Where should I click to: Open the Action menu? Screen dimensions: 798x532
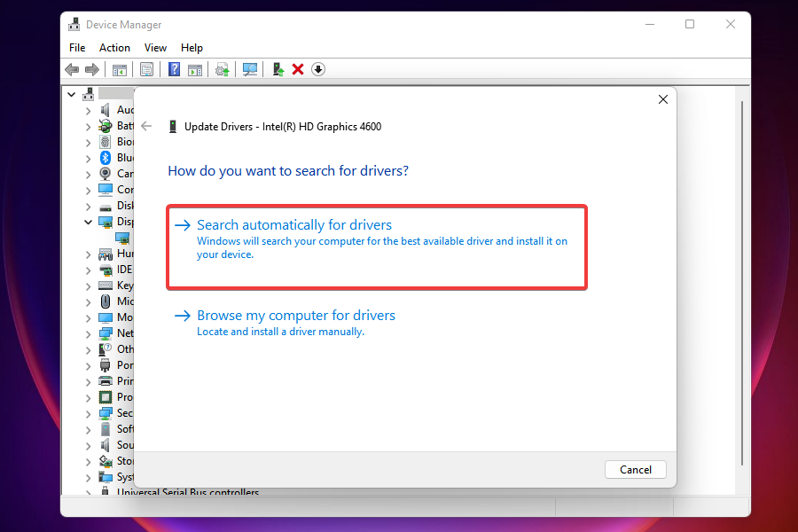(114, 47)
